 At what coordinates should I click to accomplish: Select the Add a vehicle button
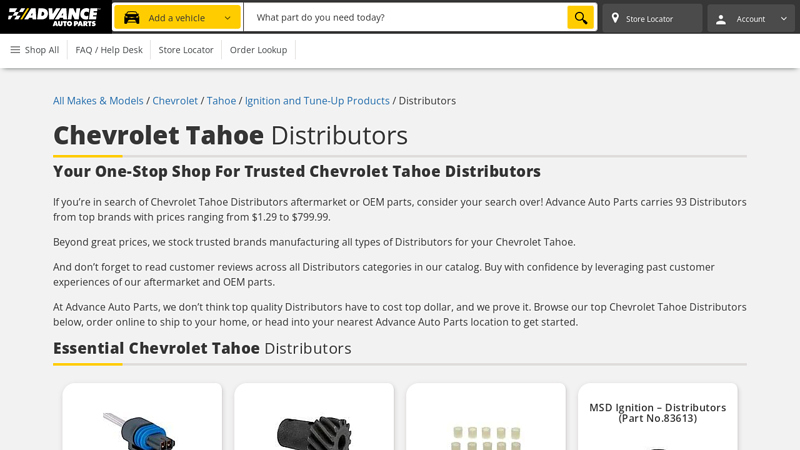point(177,17)
